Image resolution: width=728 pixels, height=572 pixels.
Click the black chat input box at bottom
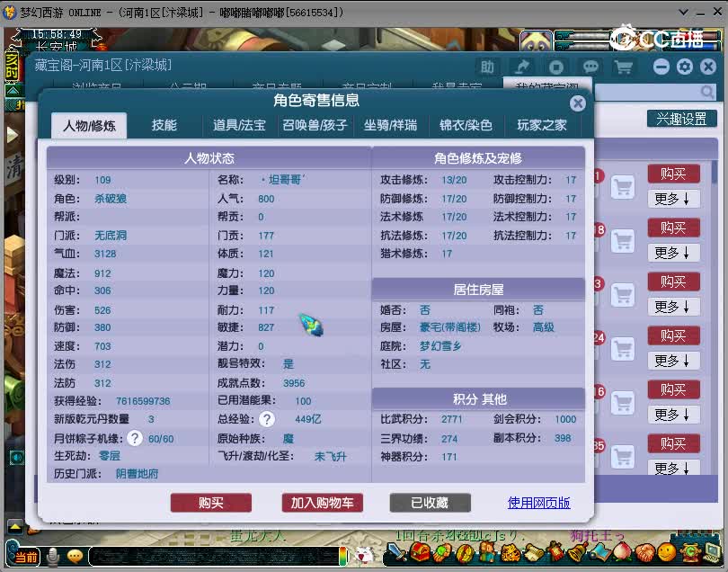tap(214, 556)
